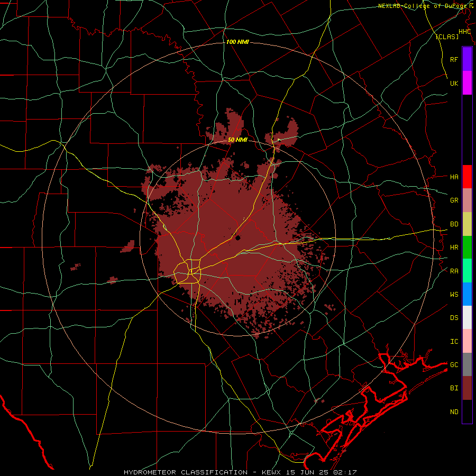This screenshot has width=476, height=476.
Task: Select the BD yellow legend swatch
Action: pyautogui.click(x=467, y=224)
